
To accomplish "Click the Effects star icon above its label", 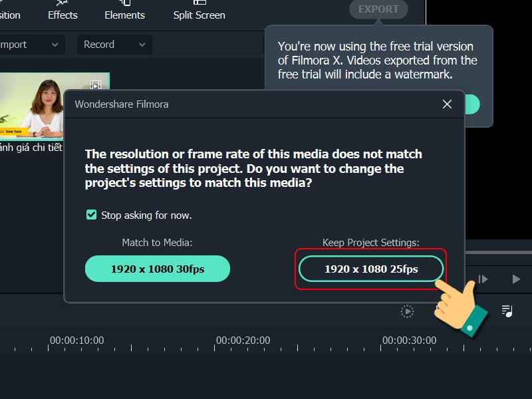I will click(62, 3).
